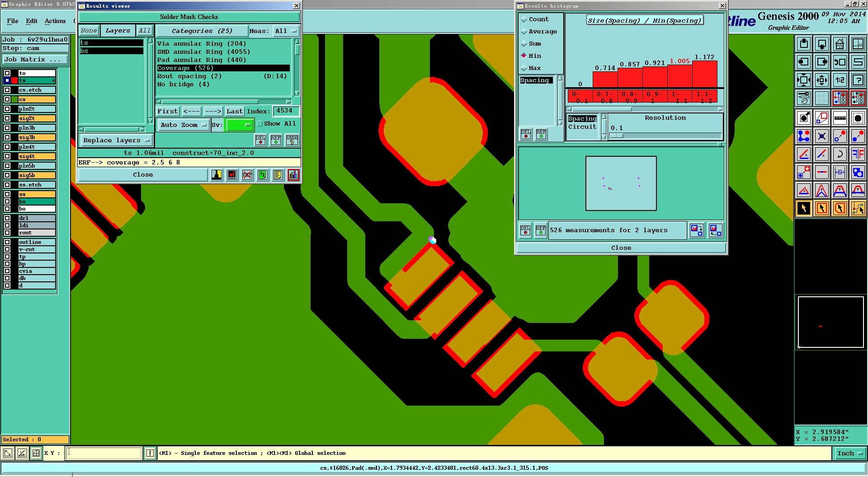Click the 1:2 zoom ratio icon

pos(840,80)
